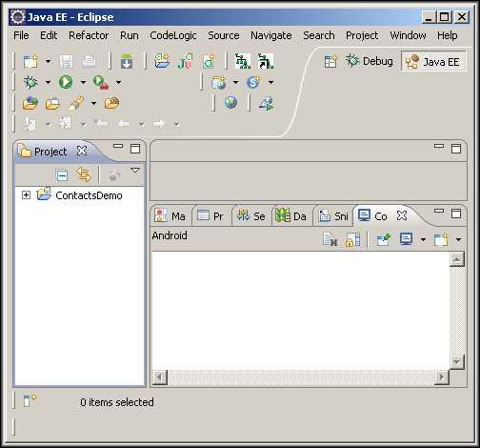
Task: Click the Open Type folder icon
Action: click(x=30, y=103)
